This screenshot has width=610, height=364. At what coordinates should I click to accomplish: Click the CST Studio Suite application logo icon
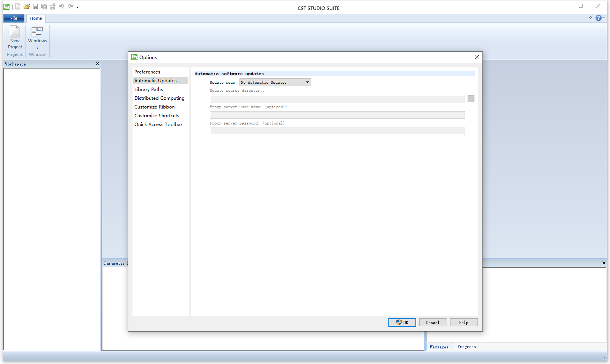pos(6,6)
